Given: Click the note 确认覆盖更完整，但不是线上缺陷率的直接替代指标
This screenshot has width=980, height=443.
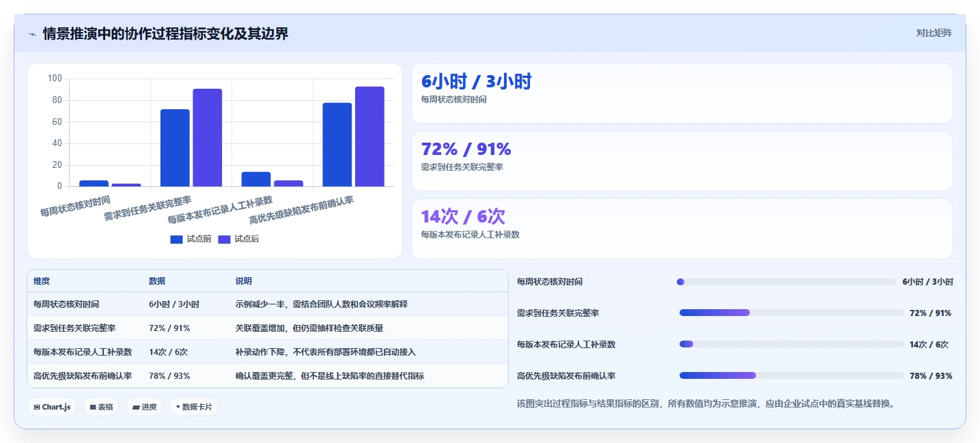Looking at the screenshot, I should point(330,376).
